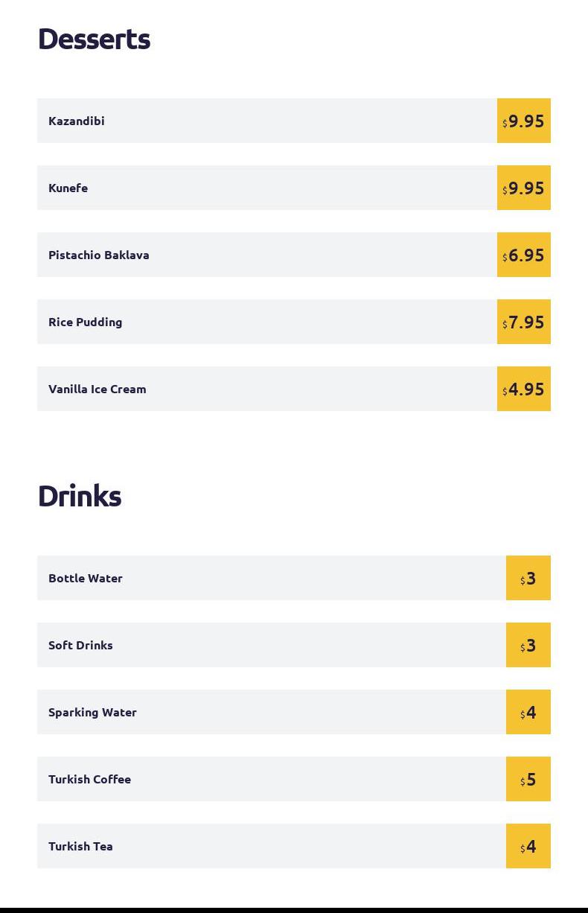Select the $4.95 Vanilla Ice Cream price
Screen dimensions: 588x913
click(524, 389)
